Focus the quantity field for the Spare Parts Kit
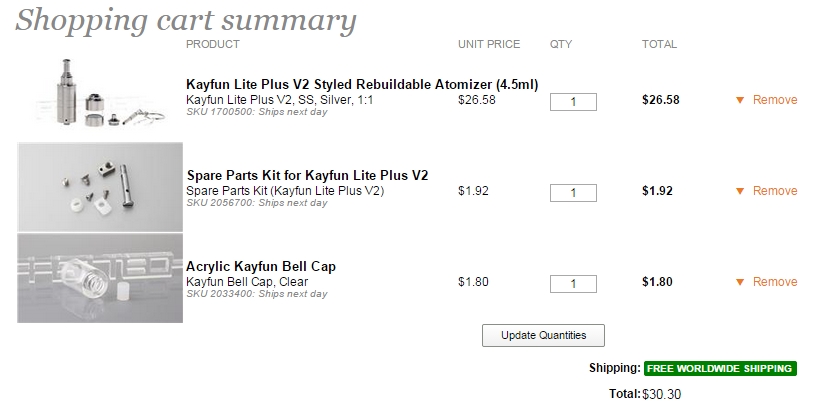The height and width of the screenshot is (410, 824). (x=573, y=193)
